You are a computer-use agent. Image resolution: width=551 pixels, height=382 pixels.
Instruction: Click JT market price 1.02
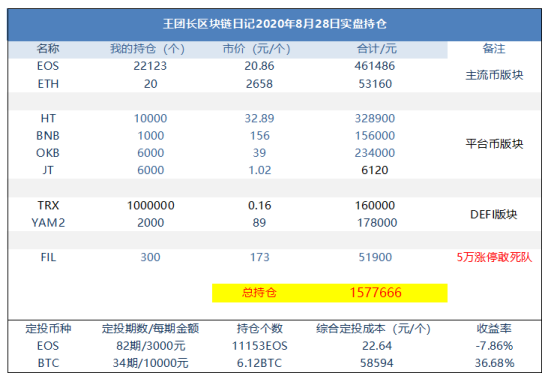[x=260, y=170]
